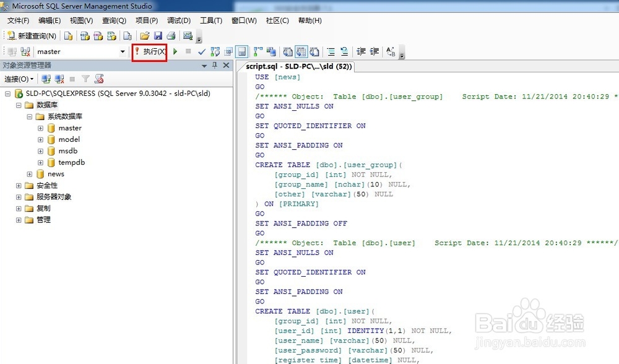Click Object Explorer disconnect server icon

pyautogui.click(x=59, y=79)
